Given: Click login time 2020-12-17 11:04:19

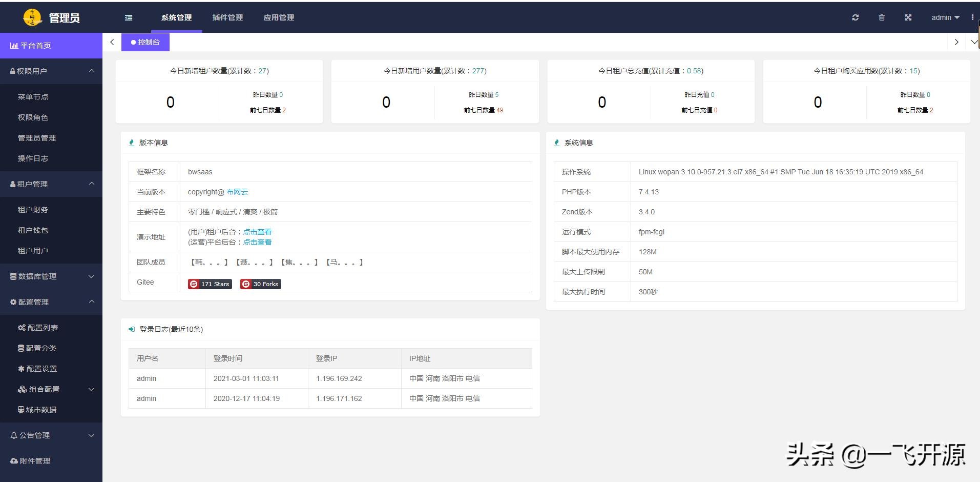Looking at the screenshot, I should click(246, 398).
